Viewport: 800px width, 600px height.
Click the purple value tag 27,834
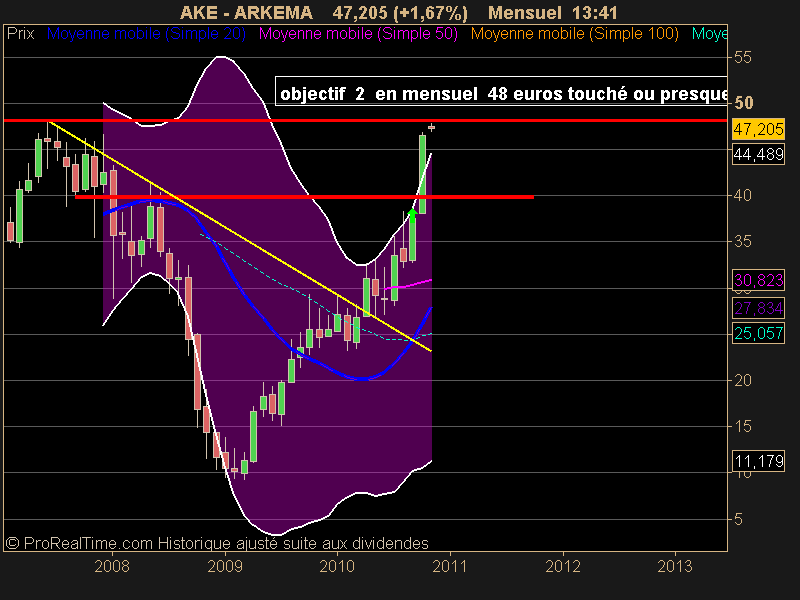pyautogui.click(x=758, y=308)
